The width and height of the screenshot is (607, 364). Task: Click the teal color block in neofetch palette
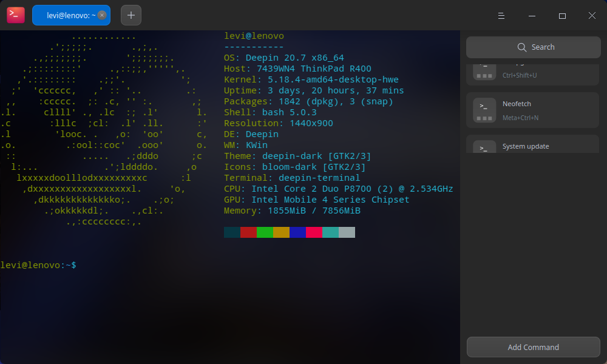[x=331, y=232]
